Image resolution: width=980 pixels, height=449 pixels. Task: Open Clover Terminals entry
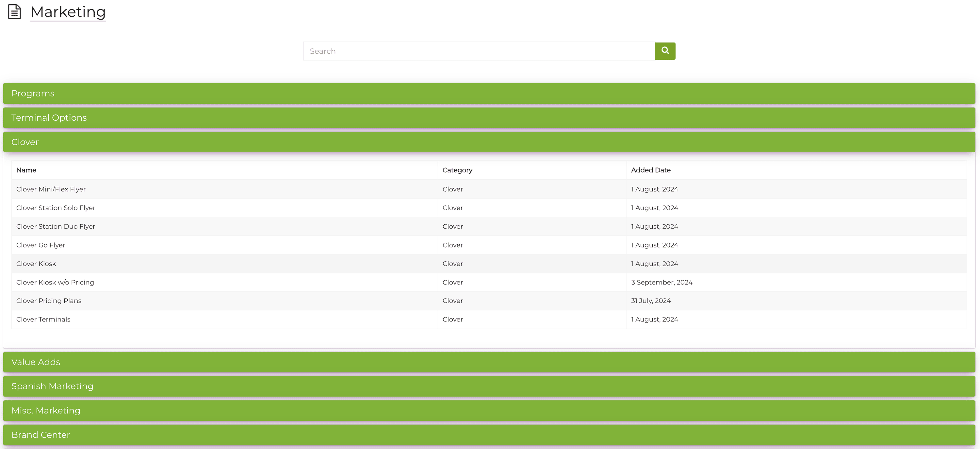point(43,319)
